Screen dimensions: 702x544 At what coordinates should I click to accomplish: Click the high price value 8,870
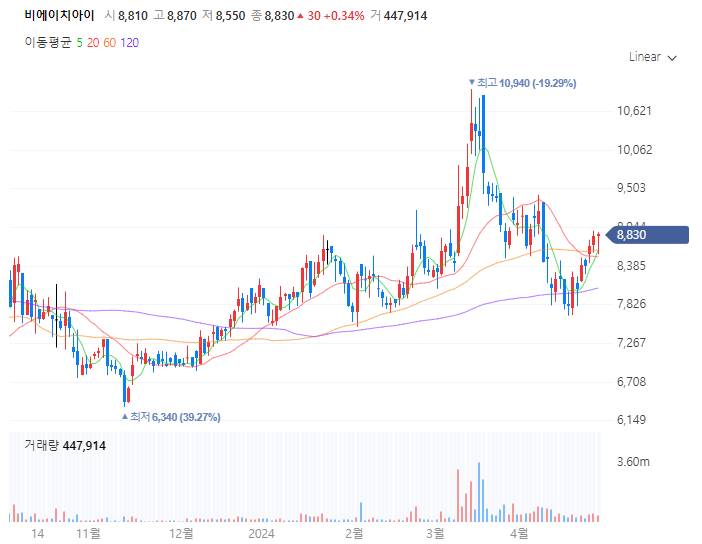(182, 16)
